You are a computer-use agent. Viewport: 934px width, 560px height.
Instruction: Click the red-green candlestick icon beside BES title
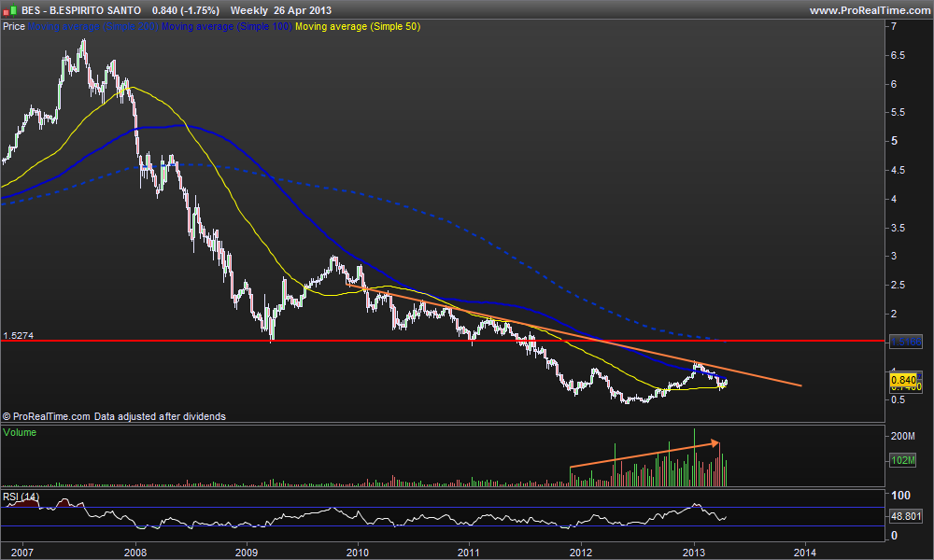[x=9, y=10]
